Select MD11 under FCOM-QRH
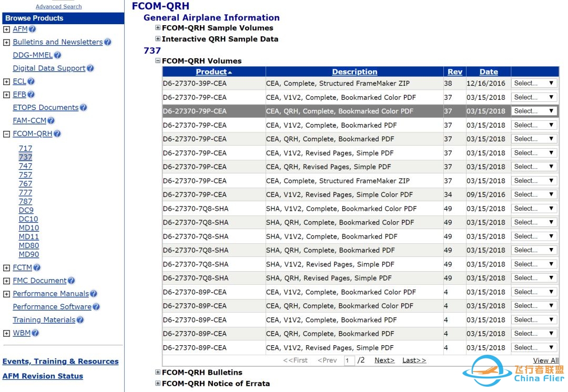Viewport: 568px width, 392px height. click(28, 236)
